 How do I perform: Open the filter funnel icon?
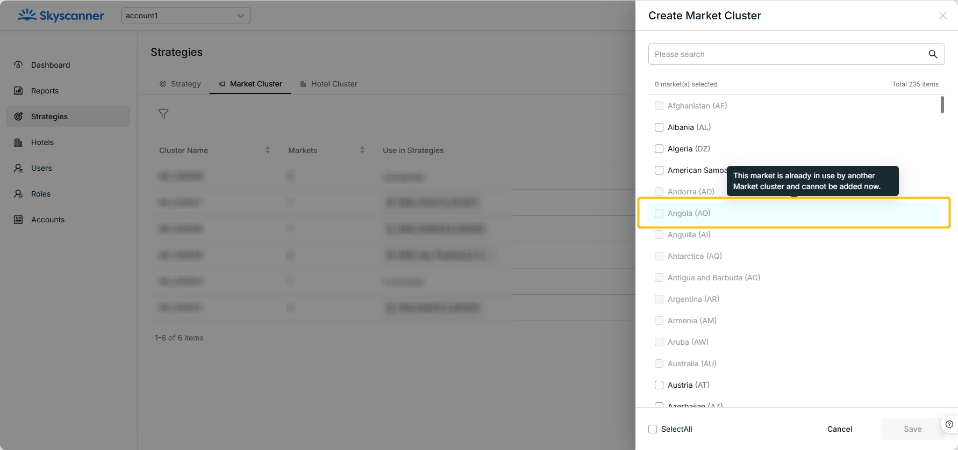163,114
